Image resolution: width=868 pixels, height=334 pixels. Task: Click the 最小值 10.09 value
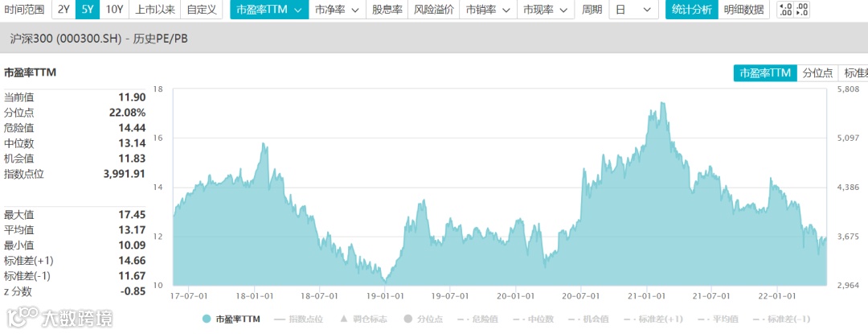[132, 245]
